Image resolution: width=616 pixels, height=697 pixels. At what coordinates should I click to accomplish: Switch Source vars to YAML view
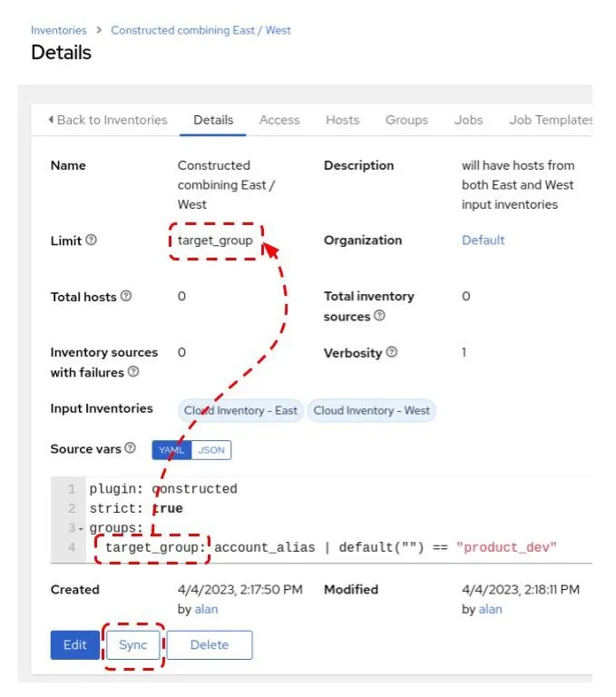pyautogui.click(x=171, y=449)
